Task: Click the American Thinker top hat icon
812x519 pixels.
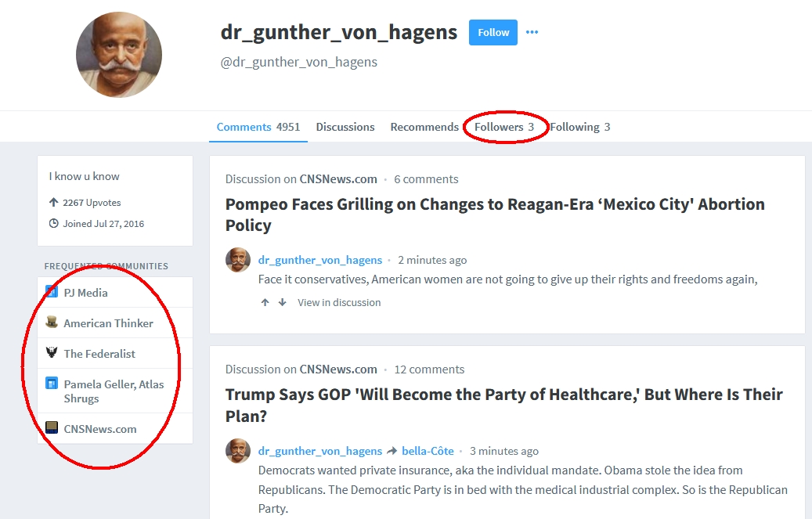Action: 52,323
